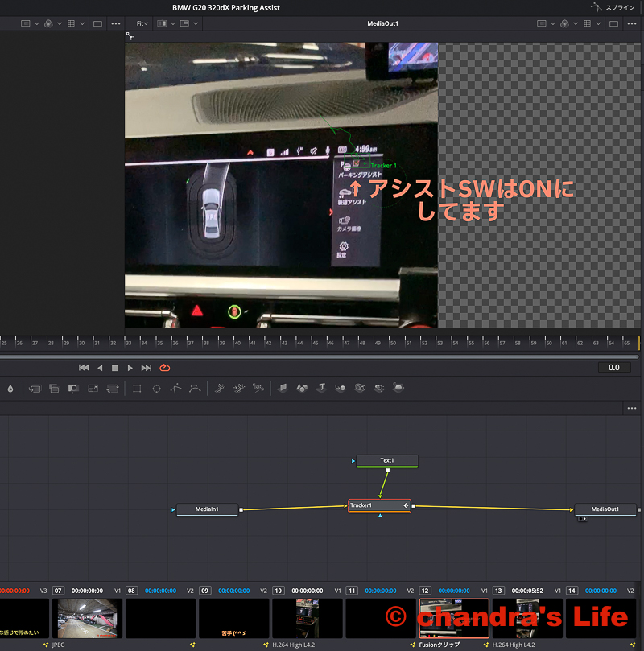Expand A/B split options dropdown
This screenshot has width=644, height=651.
[173, 23]
